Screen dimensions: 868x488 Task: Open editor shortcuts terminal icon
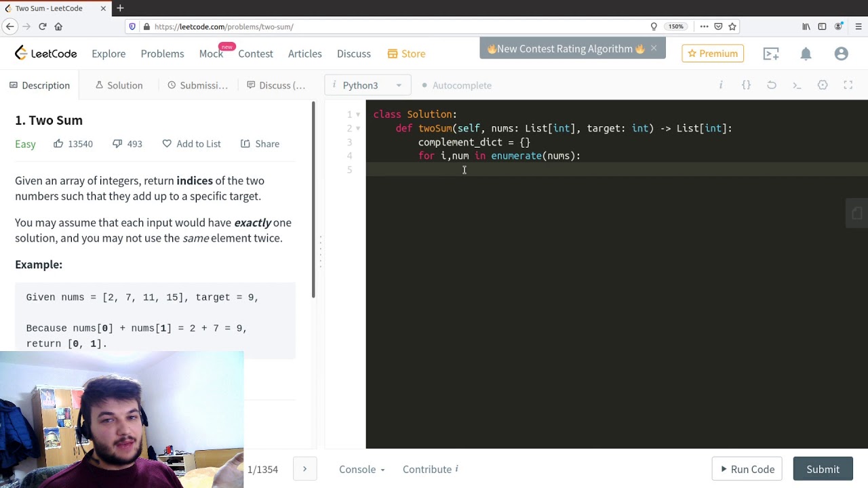pyautogui.click(x=797, y=85)
